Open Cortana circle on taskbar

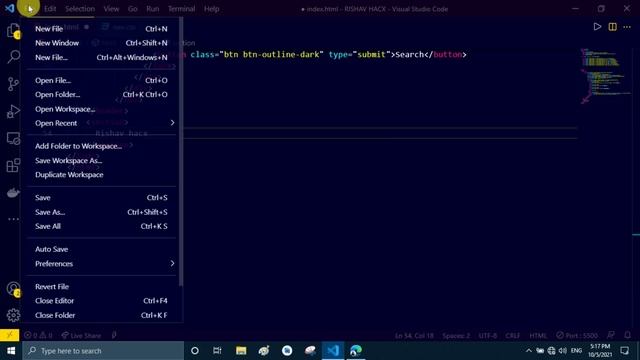pyautogui.click(x=195, y=351)
